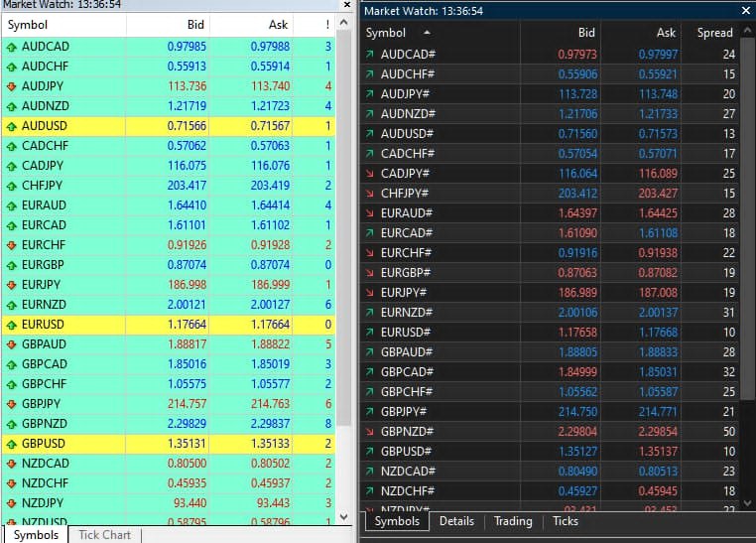Click the green trend arrow beside GBPUSD#

(370, 452)
